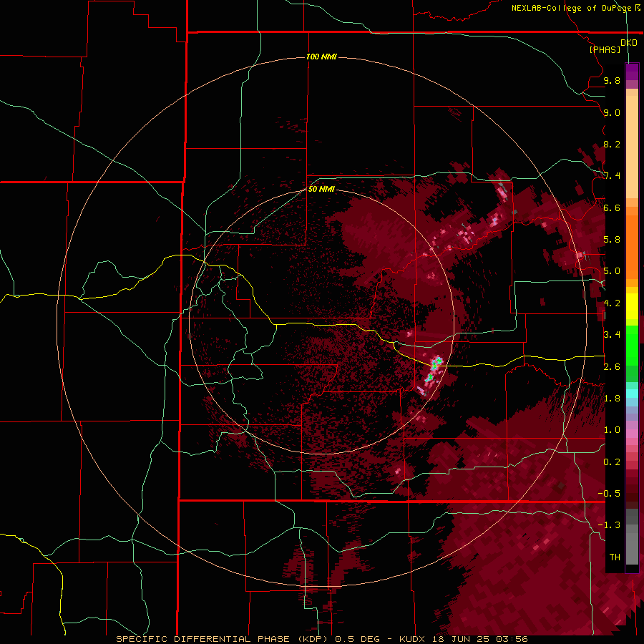644x644 pixels.
Task: Click the TH label at the scale bottom
Action: 615,557
